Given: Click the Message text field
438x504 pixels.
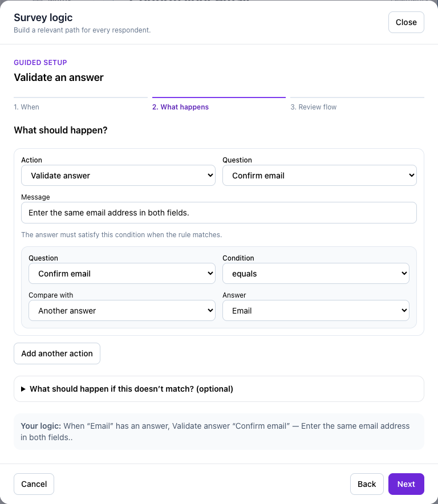Looking at the screenshot, I should pyautogui.click(x=218, y=213).
